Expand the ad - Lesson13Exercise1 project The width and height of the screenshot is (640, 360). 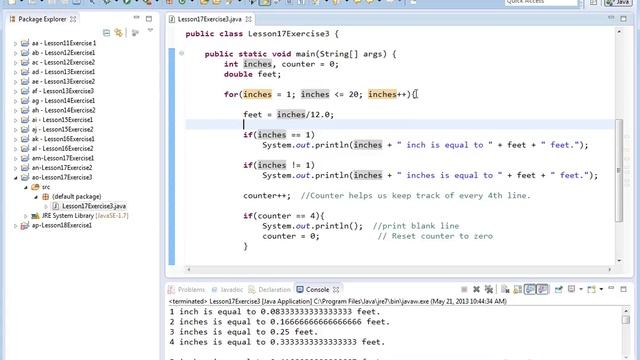(16, 72)
